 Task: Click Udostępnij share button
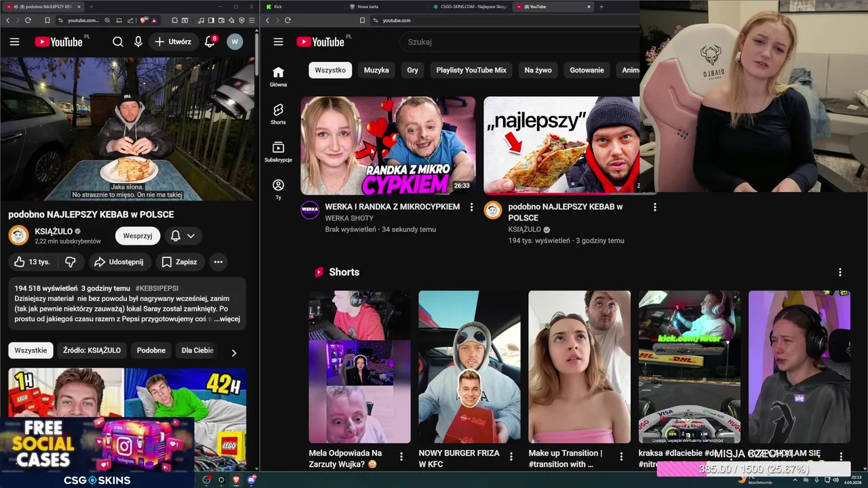click(119, 262)
